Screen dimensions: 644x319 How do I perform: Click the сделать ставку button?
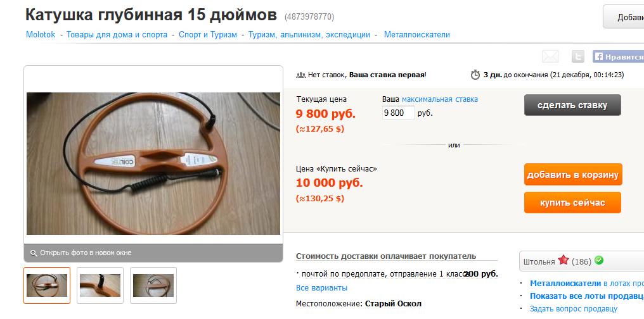click(572, 105)
